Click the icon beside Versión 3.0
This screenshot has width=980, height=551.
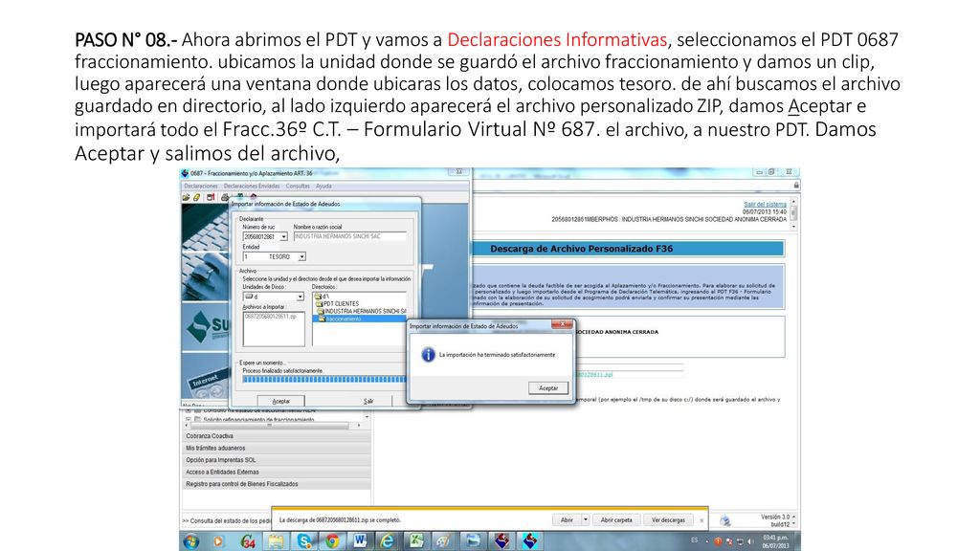tap(725, 520)
